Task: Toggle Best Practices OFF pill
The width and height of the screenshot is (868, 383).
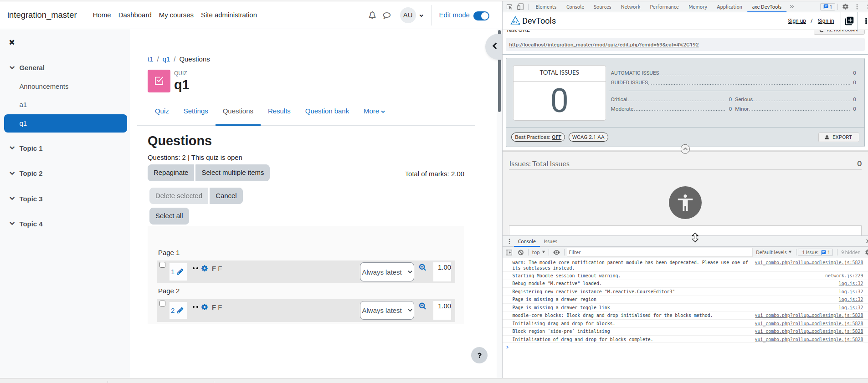Action: pos(538,137)
